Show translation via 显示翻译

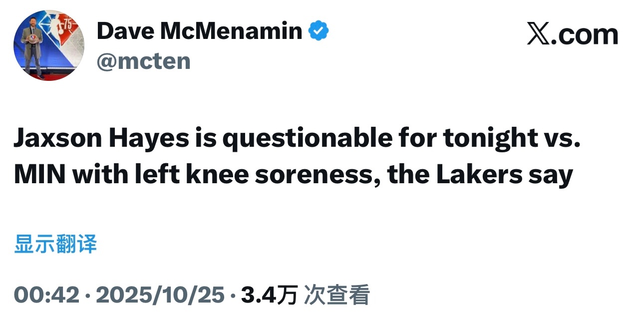55,245
